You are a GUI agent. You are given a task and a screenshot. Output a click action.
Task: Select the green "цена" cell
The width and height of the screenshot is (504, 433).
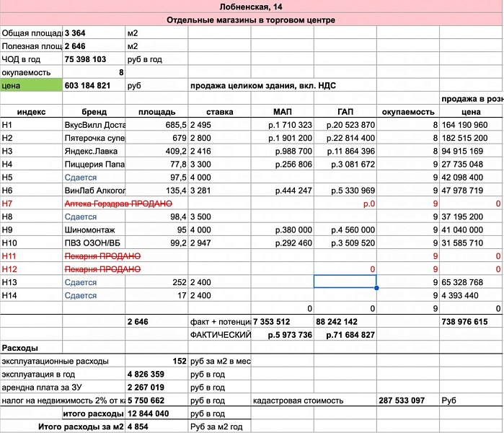point(31,85)
